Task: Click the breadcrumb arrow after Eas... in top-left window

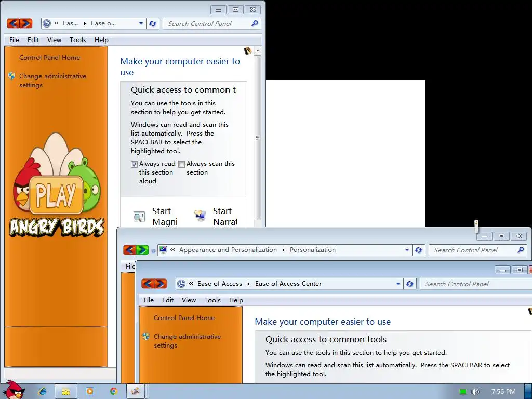Action: coord(85,23)
